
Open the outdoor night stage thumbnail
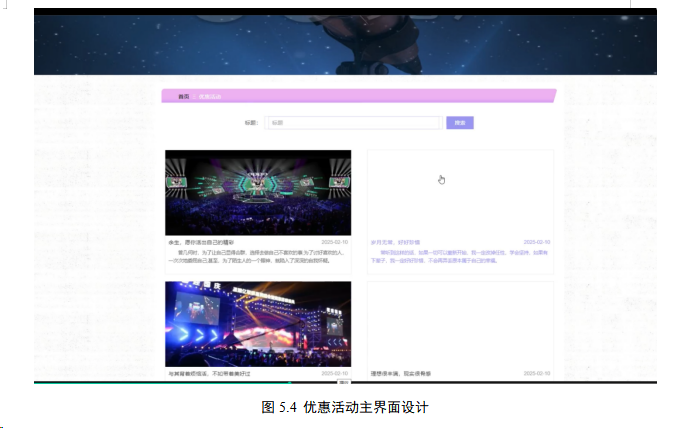pyautogui.click(x=258, y=324)
